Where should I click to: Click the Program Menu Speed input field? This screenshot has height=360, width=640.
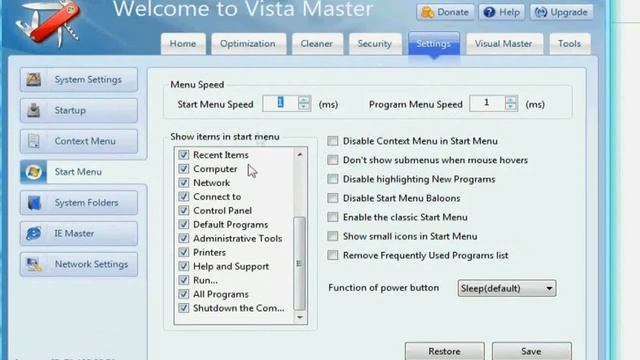pyautogui.click(x=487, y=103)
